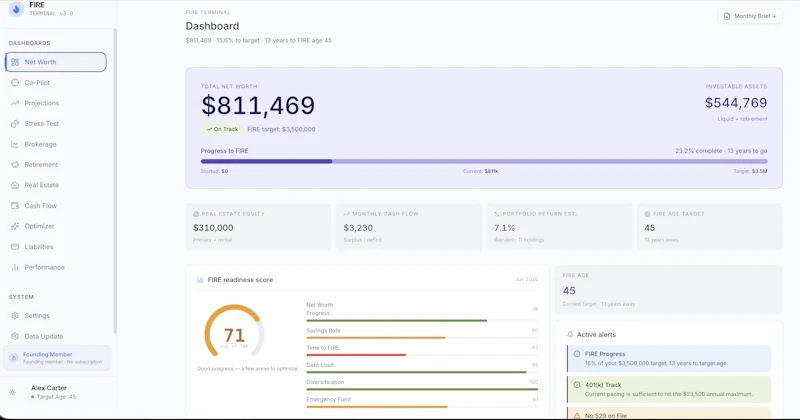Click the Savings Rate score bar

pyautogui.click(x=422, y=338)
